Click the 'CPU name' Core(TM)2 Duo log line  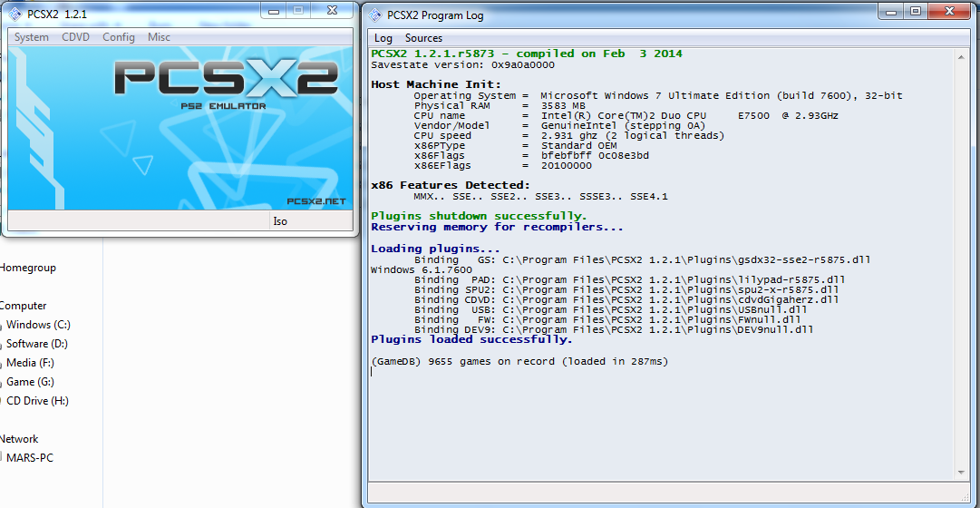pyautogui.click(x=626, y=116)
